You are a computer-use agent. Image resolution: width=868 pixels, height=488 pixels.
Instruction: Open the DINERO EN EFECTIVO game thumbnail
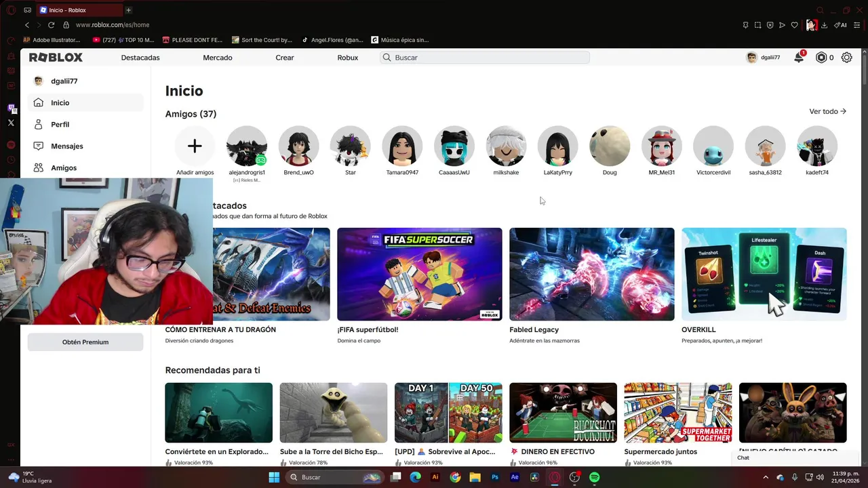(564, 413)
